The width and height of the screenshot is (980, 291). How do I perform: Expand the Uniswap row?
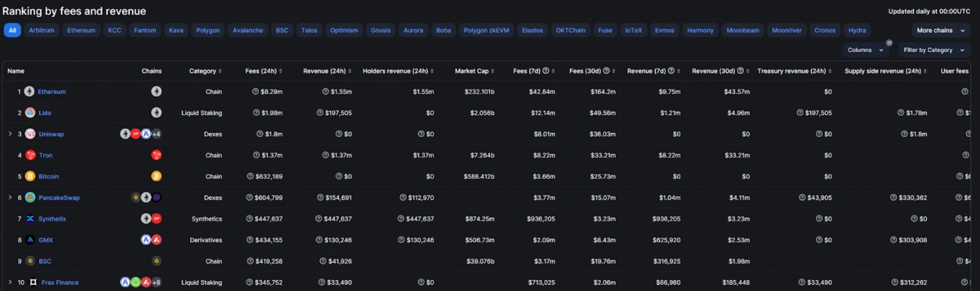(10, 134)
